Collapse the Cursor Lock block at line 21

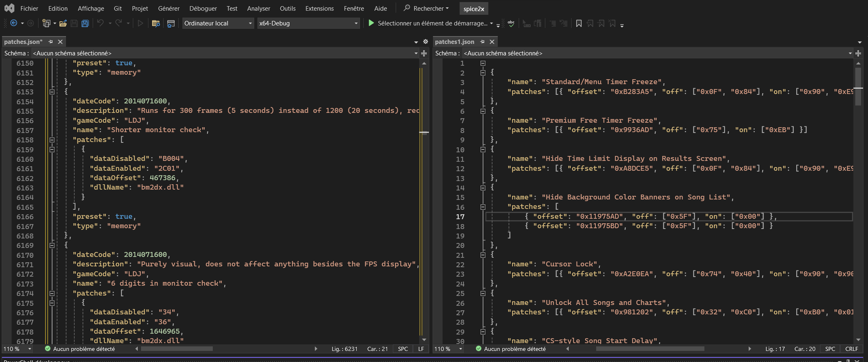pos(483,255)
